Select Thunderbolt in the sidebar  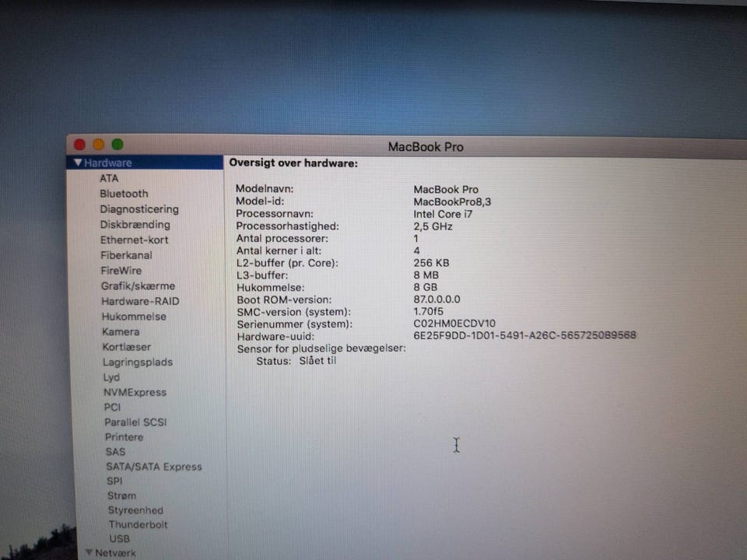(139, 525)
